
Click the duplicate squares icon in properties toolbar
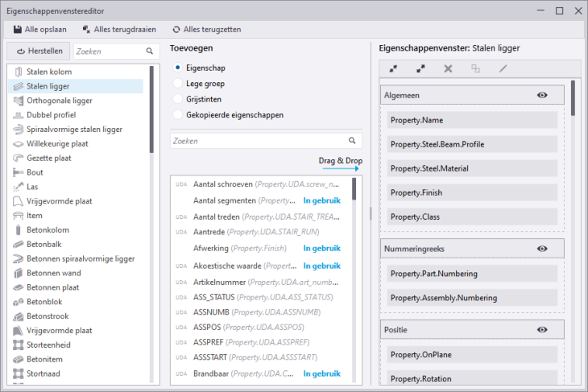[x=475, y=68]
